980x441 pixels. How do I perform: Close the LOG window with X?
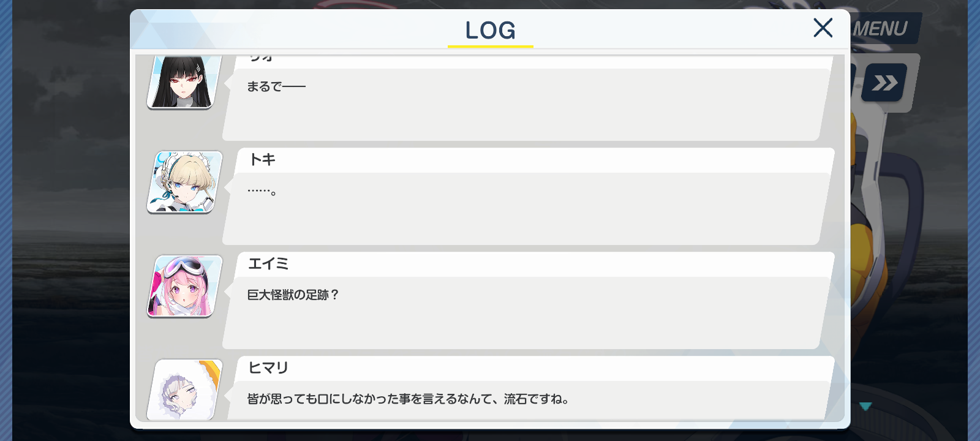pos(823,28)
